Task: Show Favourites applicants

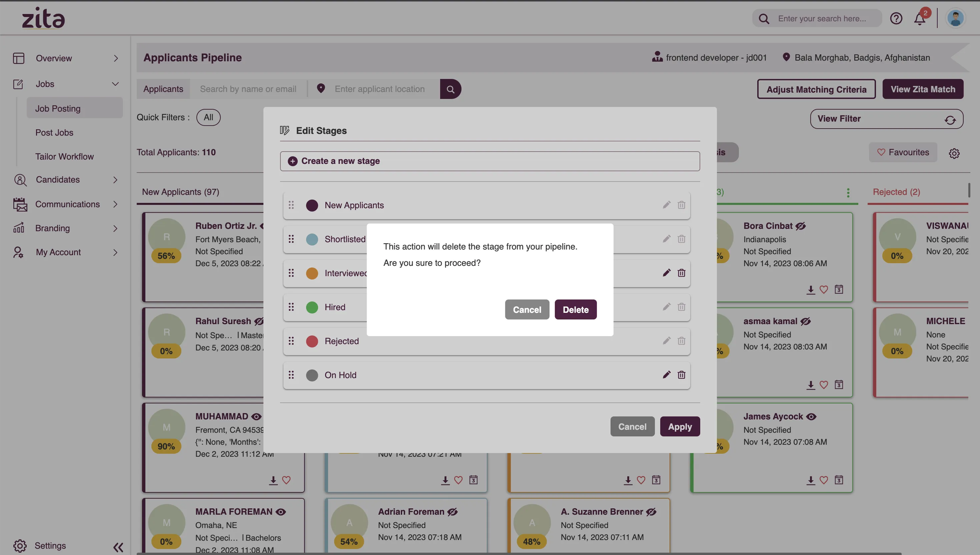Action: [x=903, y=152]
